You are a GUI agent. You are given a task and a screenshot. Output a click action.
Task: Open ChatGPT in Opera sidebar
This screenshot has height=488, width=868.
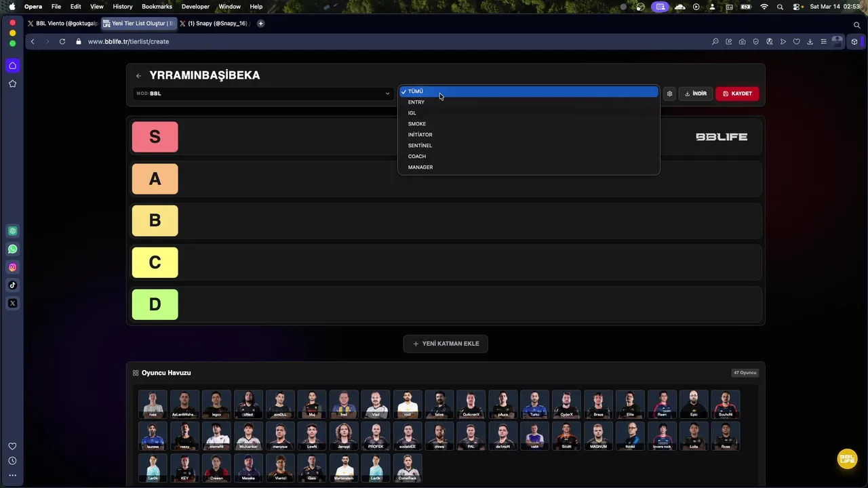[x=12, y=231]
